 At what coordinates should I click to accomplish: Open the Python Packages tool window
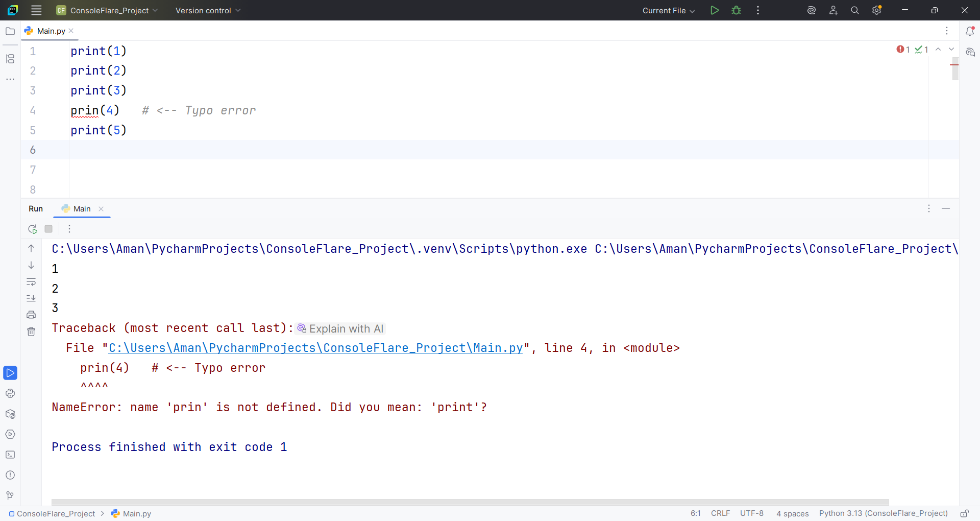[x=10, y=414]
